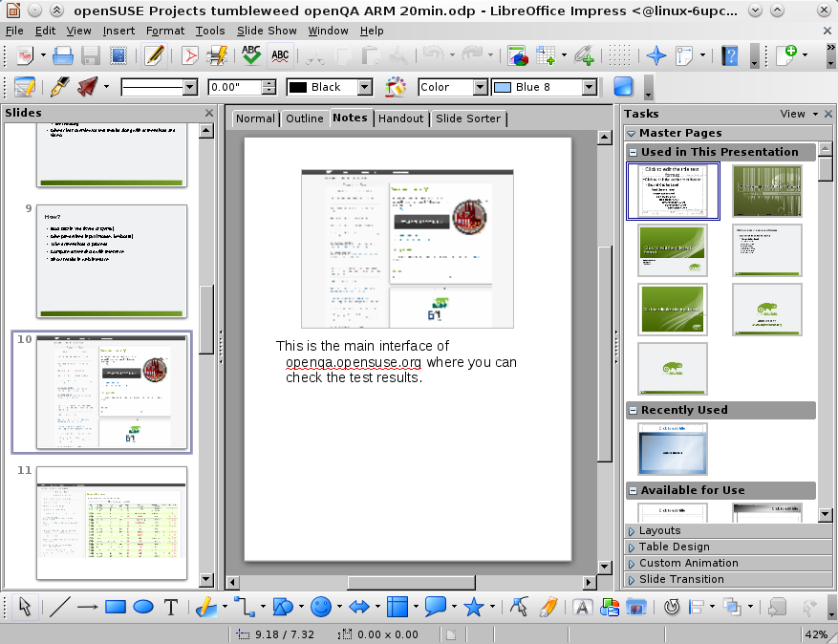Close the Slides panel
This screenshot has width=838, height=644.
[x=209, y=113]
